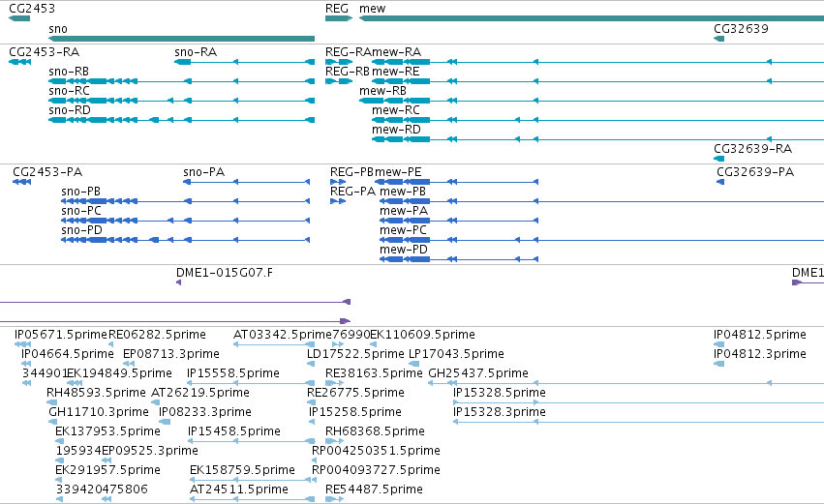Click AT26219.5prime EST label
The width and height of the screenshot is (824, 504).
pos(200,393)
